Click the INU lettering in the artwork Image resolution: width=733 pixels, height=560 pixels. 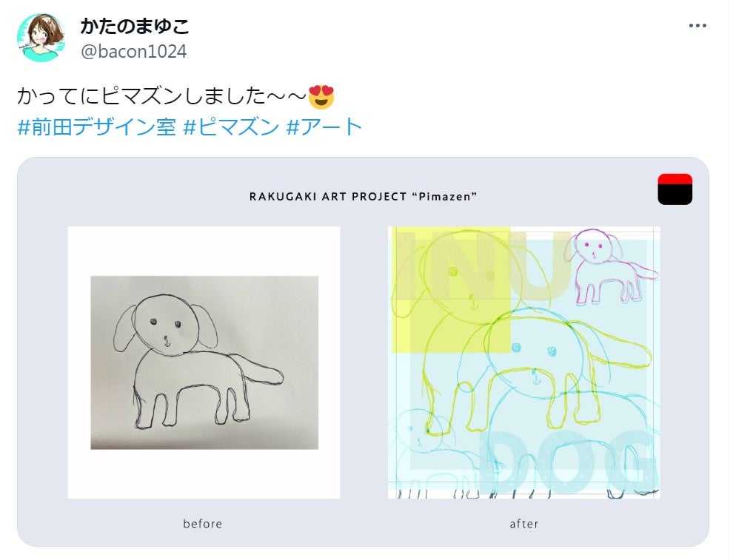483,264
